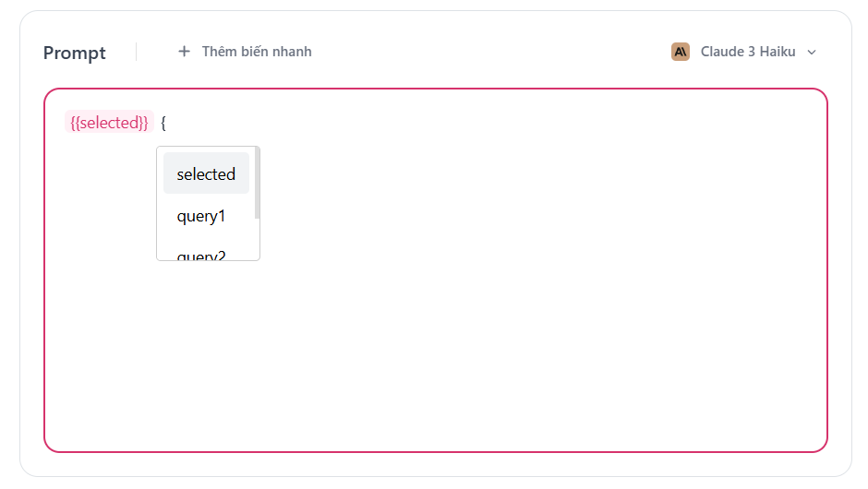Click the header space left of the model selector
Screen dimensions: 868x489
(x=508, y=52)
